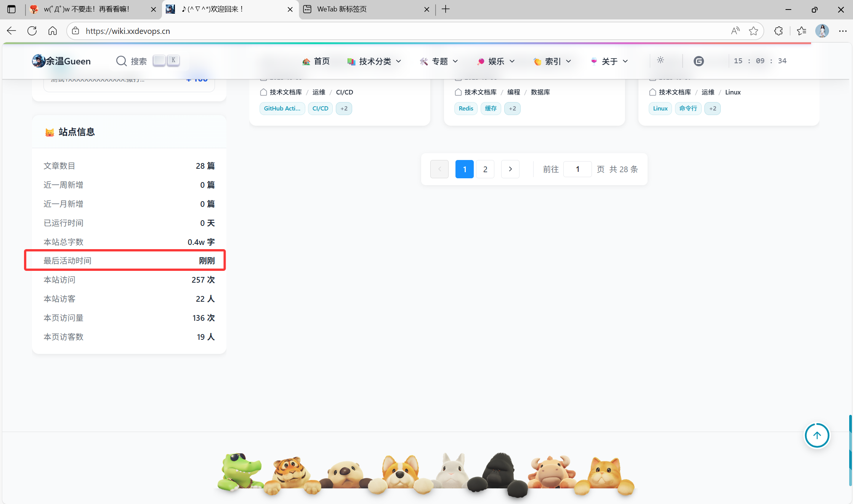Click the 余温Gueen site logo
Image resolution: width=853 pixels, height=504 pixels.
[x=62, y=61]
